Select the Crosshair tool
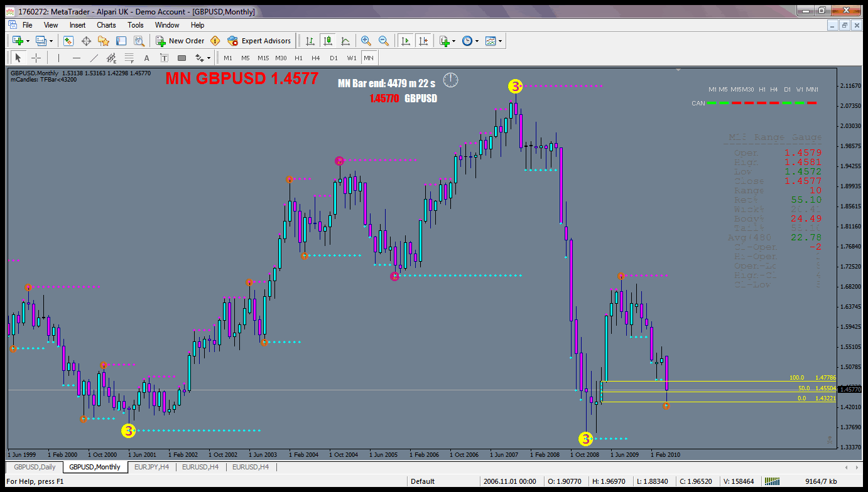Viewport: 868px width, 492px height. (36, 58)
